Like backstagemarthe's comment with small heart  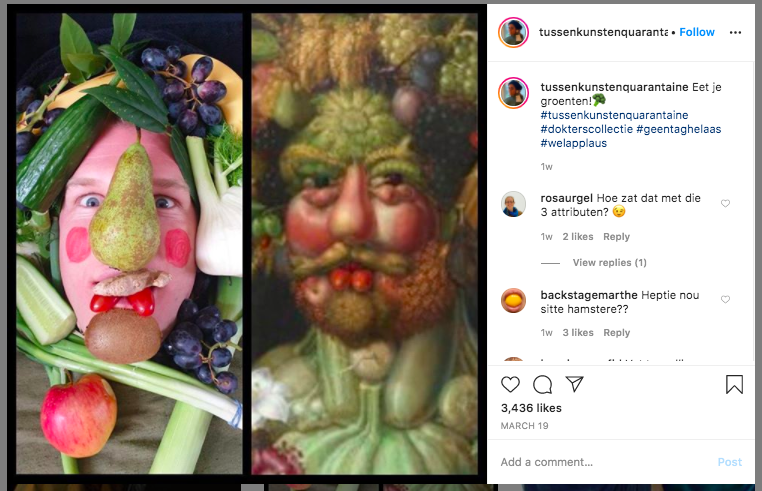(x=726, y=300)
